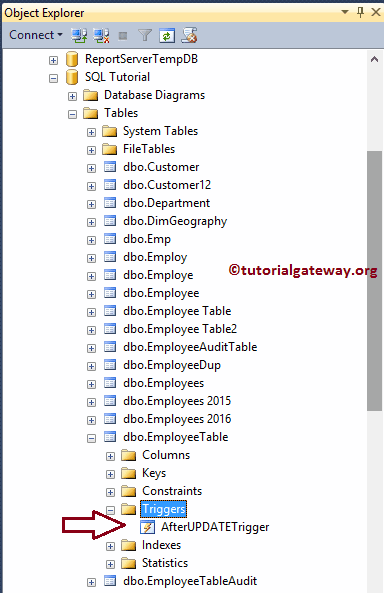Click the Triggers folder icon
This screenshot has width=384, height=593.
[129, 509]
